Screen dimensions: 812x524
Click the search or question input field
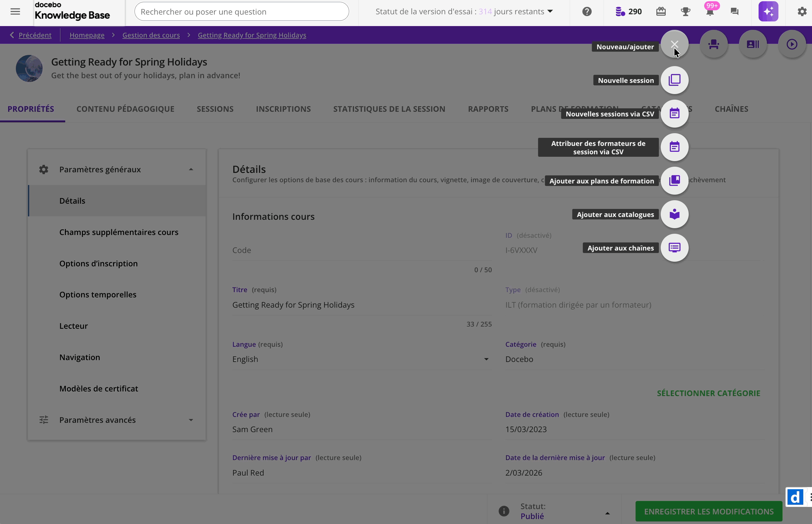[x=241, y=11]
